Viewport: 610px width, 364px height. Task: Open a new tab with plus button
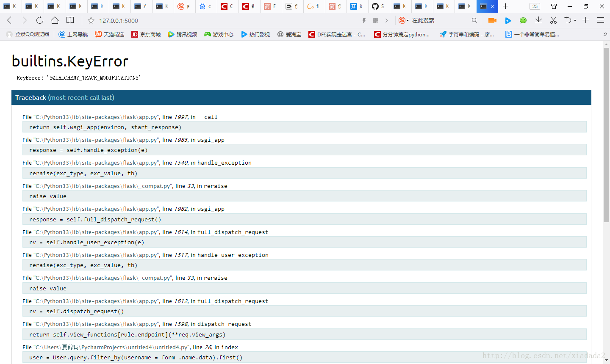pos(505,6)
